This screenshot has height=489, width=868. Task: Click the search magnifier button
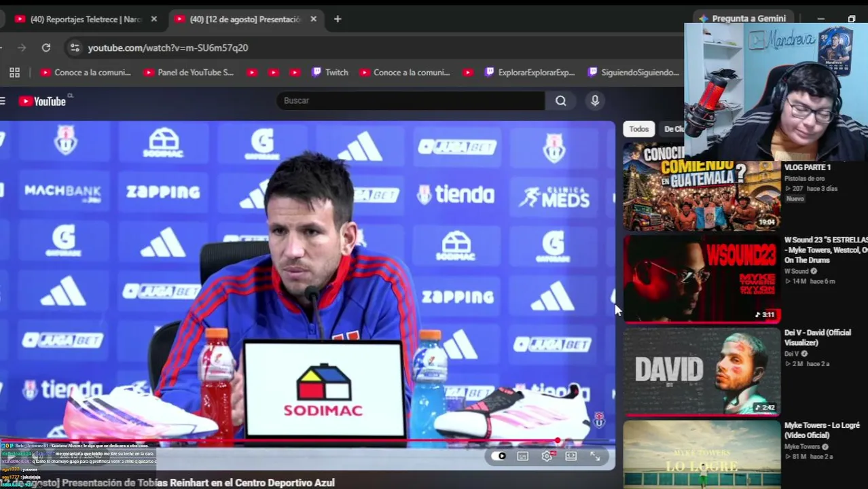[560, 101]
